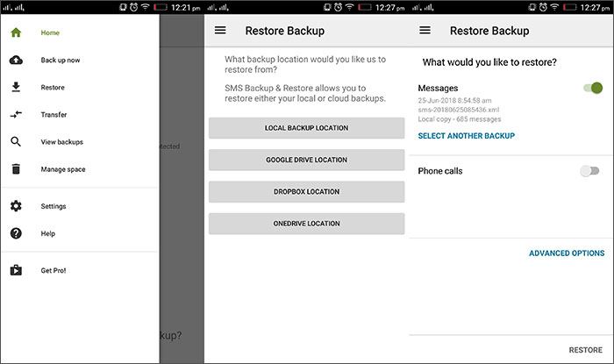Click the question mark Help icon
Screen dimensions: 614x364
pos(16,233)
